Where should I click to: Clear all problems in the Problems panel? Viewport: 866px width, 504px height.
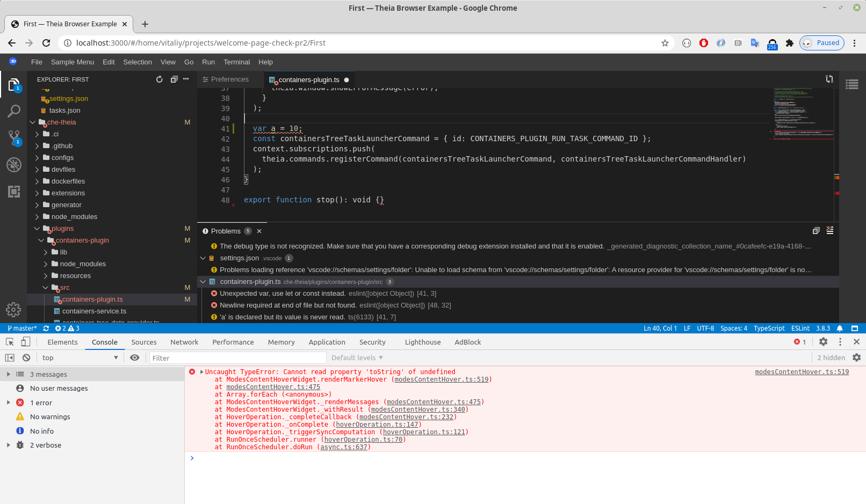[830, 230]
